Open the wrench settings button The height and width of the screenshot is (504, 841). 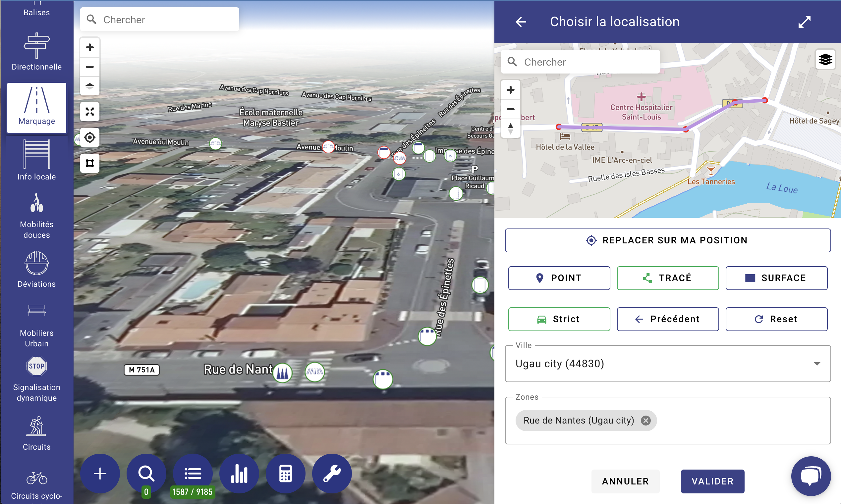click(x=332, y=474)
